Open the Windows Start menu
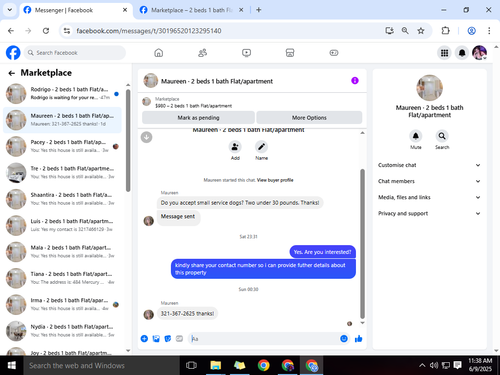 pyautogui.click(x=12, y=365)
